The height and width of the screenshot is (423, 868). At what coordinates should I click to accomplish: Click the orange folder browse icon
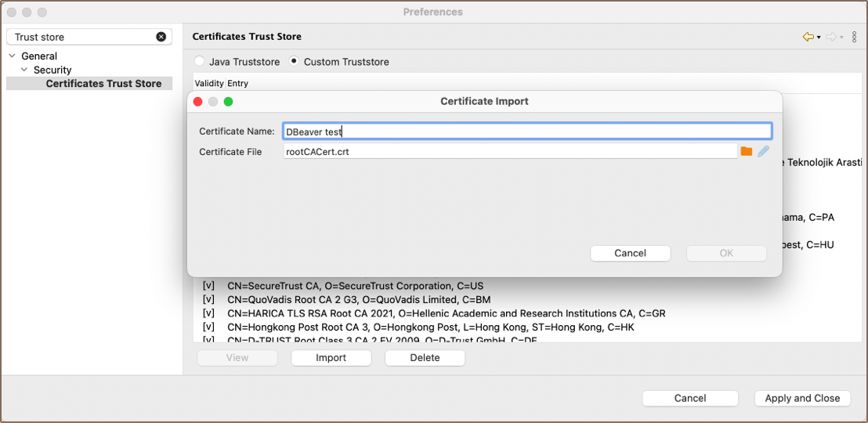pyautogui.click(x=746, y=151)
